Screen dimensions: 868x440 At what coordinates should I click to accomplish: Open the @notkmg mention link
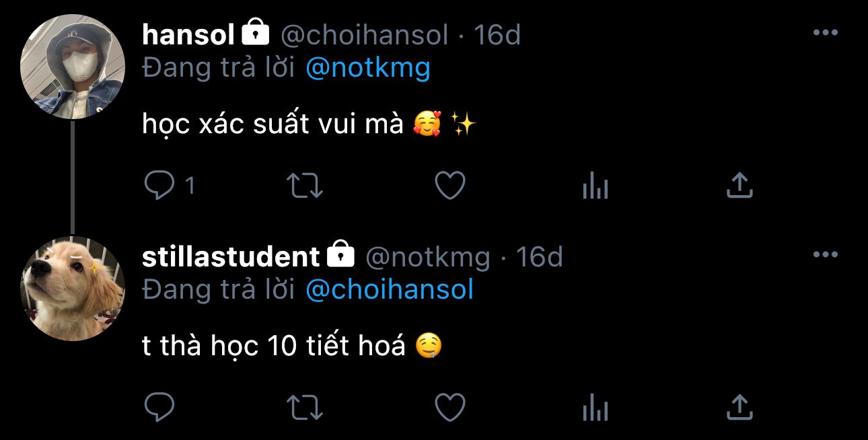pos(367,68)
